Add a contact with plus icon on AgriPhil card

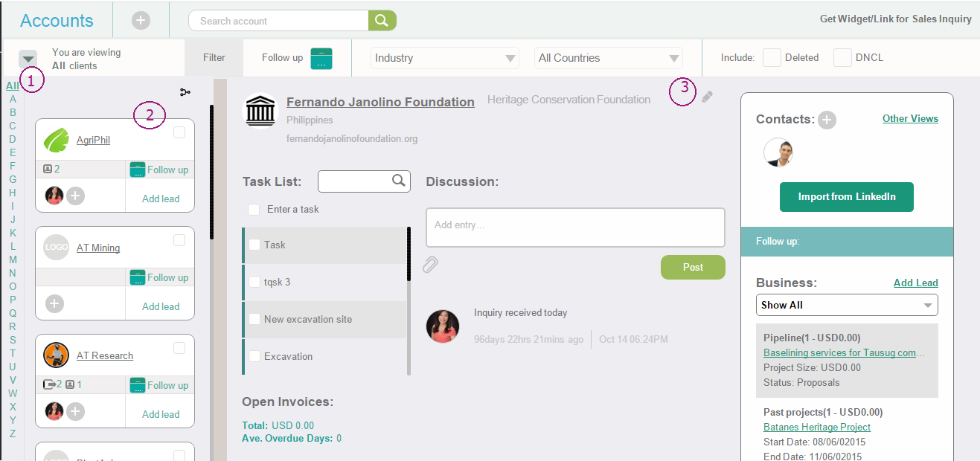[x=76, y=196]
